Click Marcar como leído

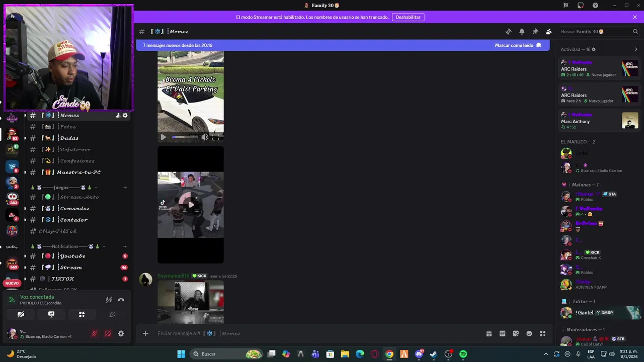pyautogui.click(x=518, y=45)
